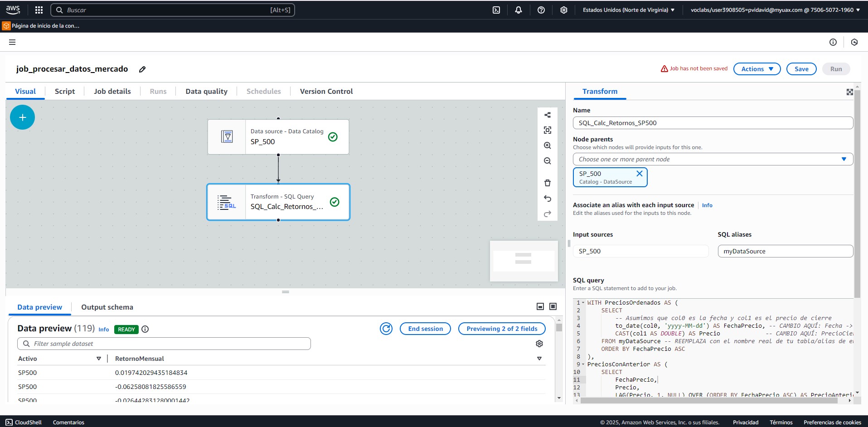
Task: Launch CloudShell from the top bar icon
Action: click(x=496, y=10)
